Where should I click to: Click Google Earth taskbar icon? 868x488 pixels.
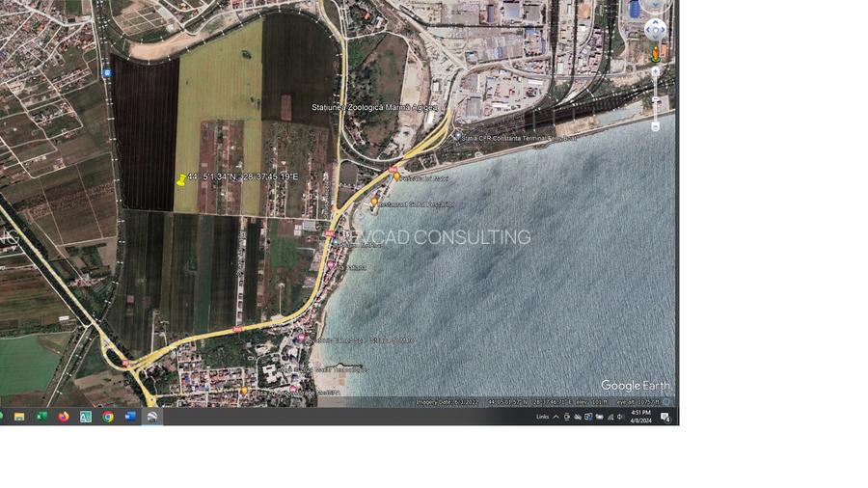[151, 417]
